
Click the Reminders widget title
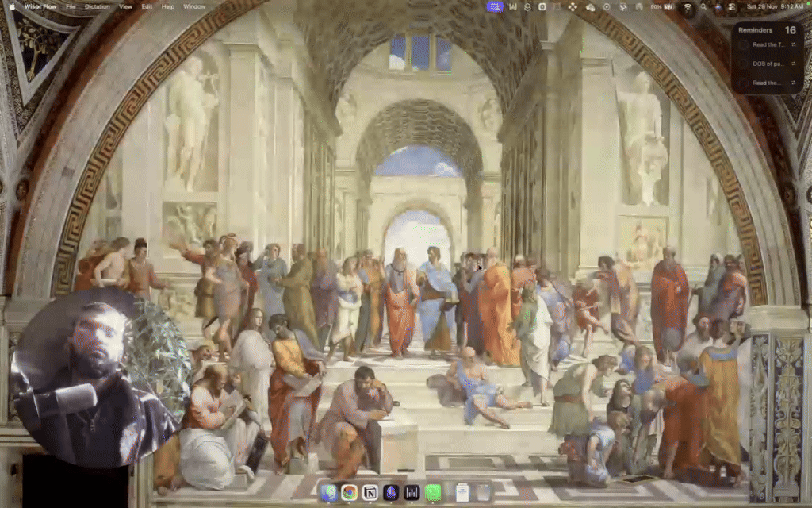pos(755,30)
